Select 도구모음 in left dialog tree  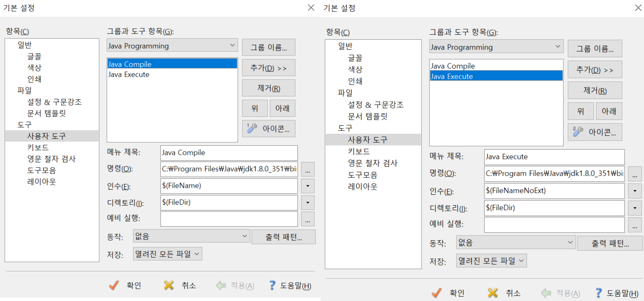tap(42, 171)
